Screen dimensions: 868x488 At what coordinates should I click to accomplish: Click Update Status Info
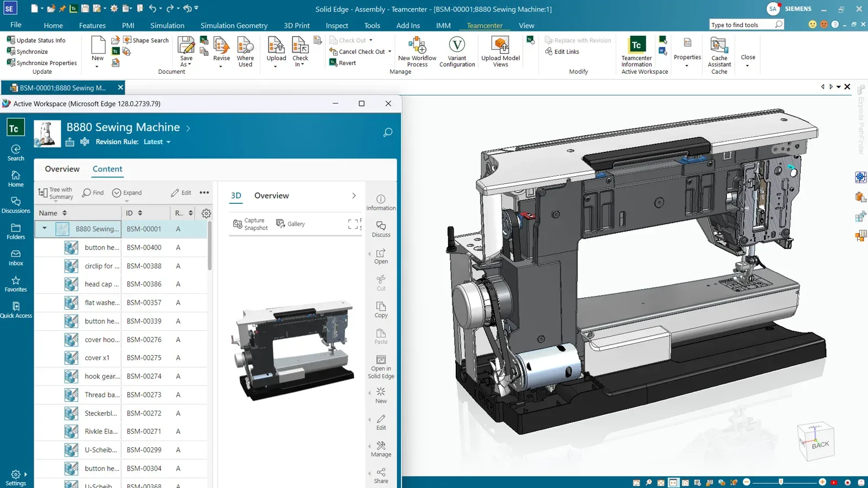click(36, 40)
